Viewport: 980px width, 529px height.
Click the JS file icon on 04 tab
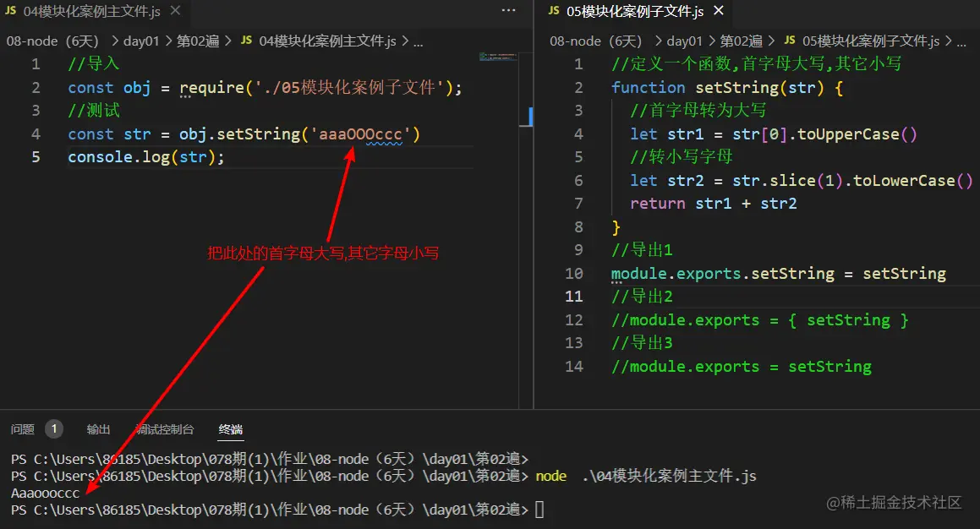point(11,11)
